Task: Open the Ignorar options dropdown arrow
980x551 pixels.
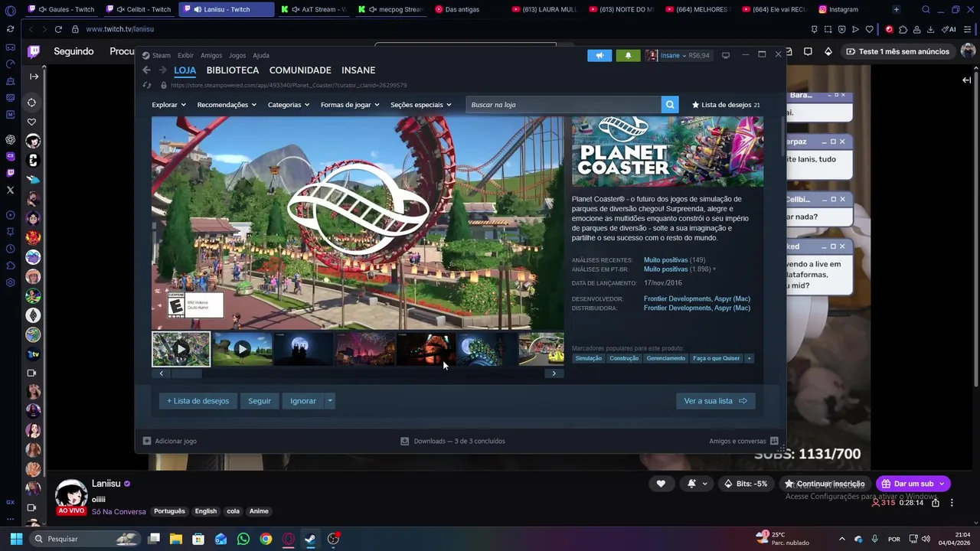Action: tap(330, 401)
